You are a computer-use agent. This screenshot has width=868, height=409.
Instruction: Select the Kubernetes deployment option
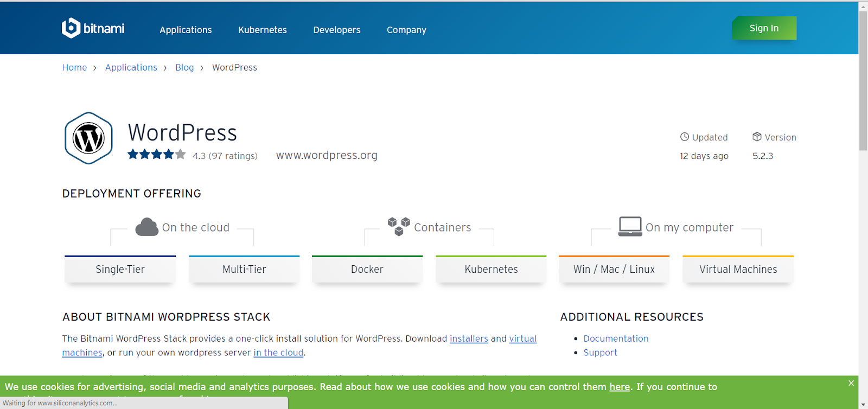tap(491, 269)
